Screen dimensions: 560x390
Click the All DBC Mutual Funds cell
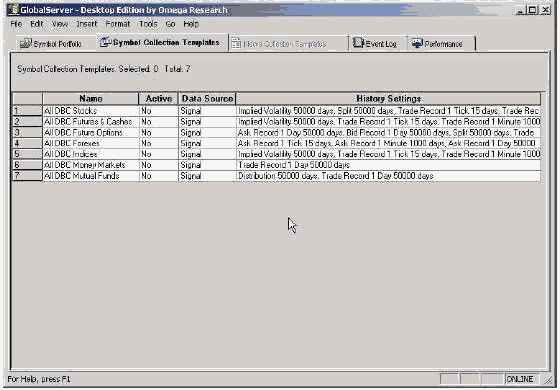pyautogui.click(x=91, y=176)
